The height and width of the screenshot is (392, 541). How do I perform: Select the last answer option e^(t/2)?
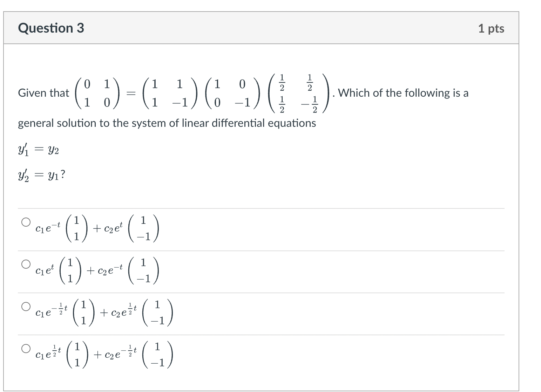point(26,348)
